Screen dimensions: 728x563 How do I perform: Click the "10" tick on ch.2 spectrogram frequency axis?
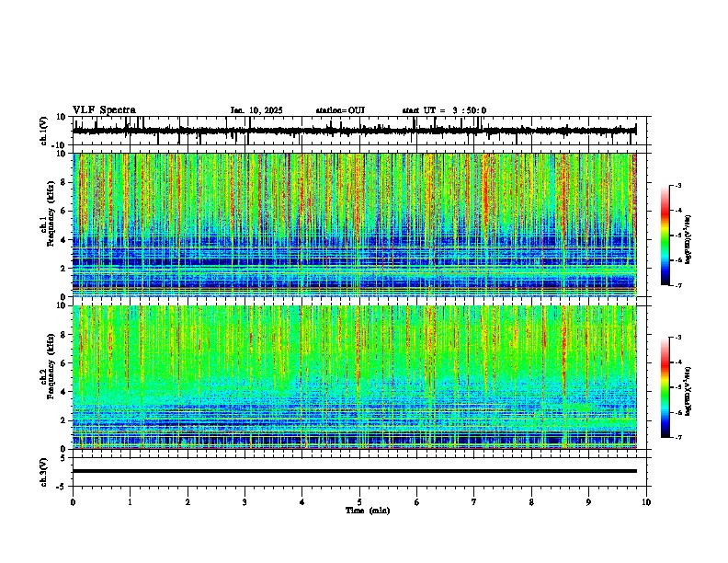62,305
